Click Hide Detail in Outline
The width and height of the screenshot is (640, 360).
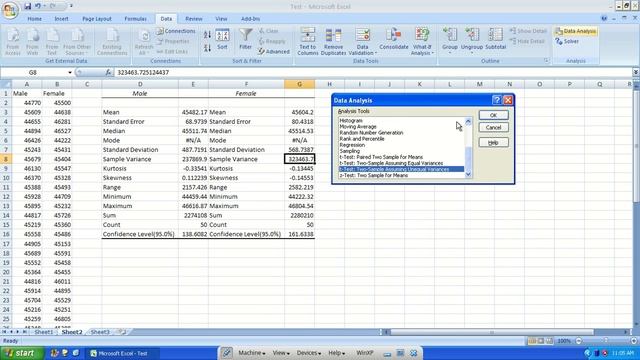point(527,41)
